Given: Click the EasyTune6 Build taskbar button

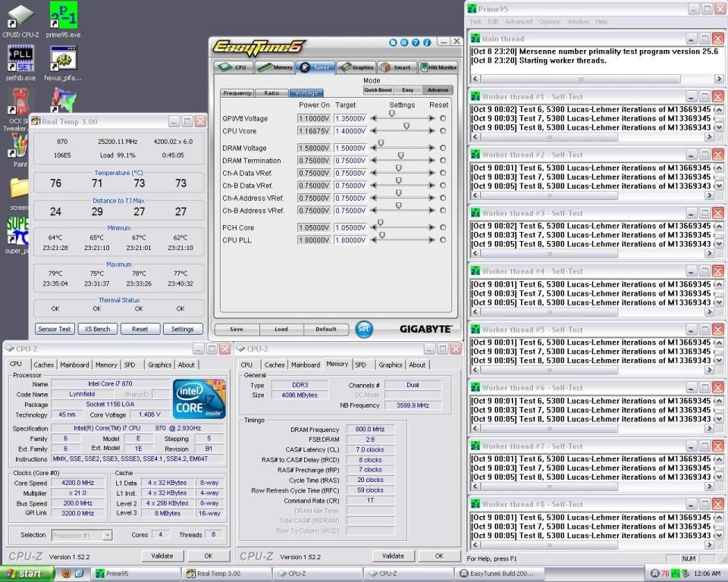Looking at the screenshot, I should point(501,574).
